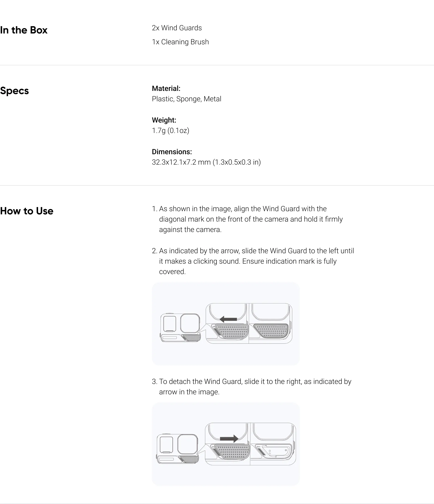The image size is (434, 504).
Task: Open the detach Wind Guard illustration
Action: coord(226,444)
